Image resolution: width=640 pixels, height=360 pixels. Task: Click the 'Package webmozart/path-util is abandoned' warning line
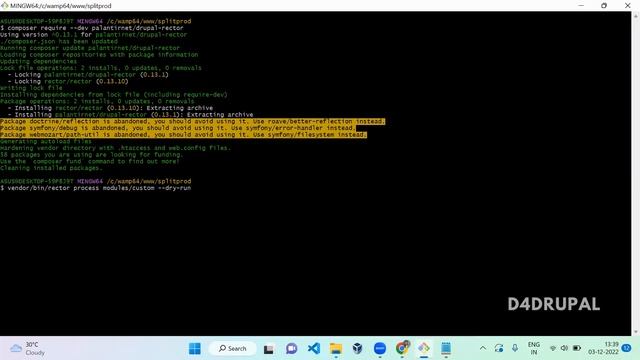183,134
